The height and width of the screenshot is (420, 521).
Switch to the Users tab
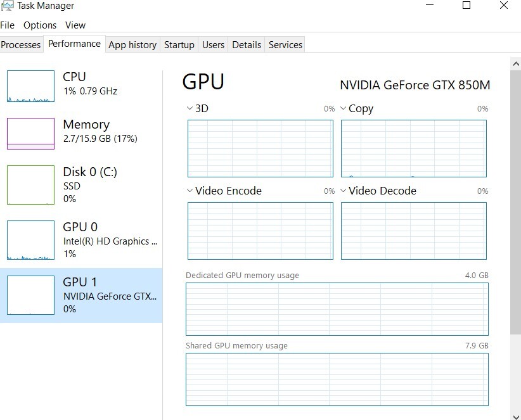point(213,45)
